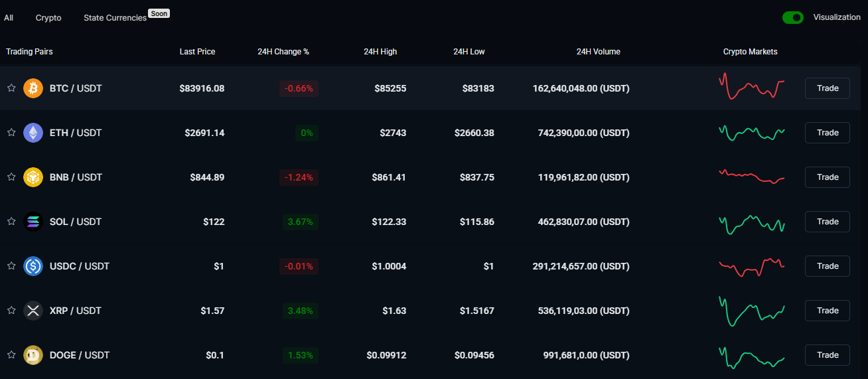Click the $1.5167 24H low value

pos(476,311)
